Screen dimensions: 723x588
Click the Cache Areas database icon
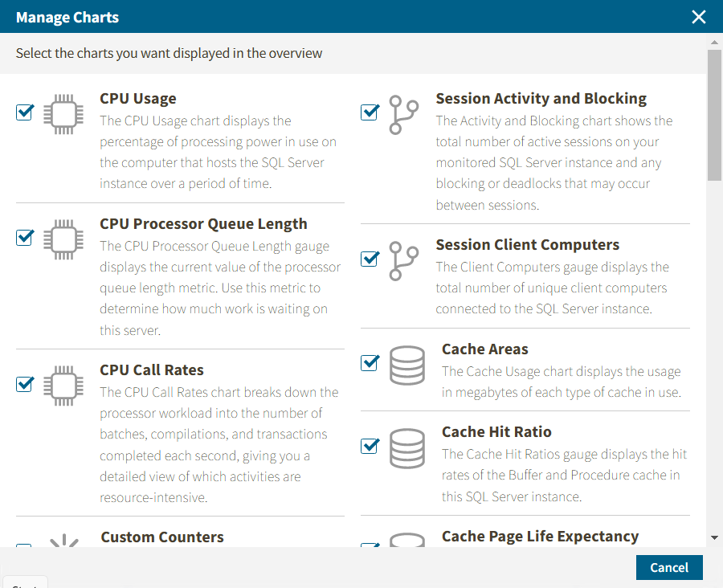tap(407, 365)
